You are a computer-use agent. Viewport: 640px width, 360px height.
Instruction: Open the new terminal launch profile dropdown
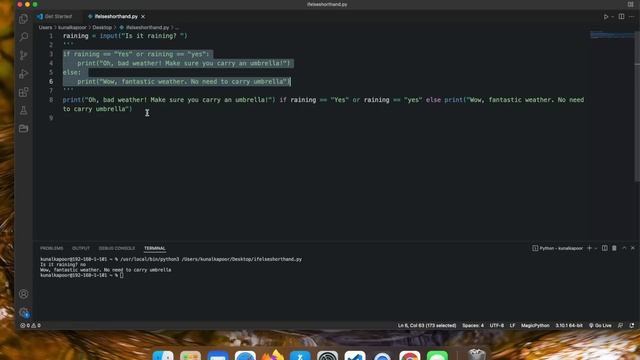click(596, 248)
